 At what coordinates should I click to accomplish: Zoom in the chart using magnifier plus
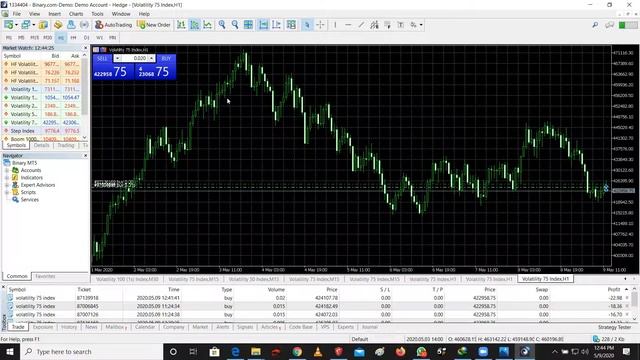click(x=222, y=25)
